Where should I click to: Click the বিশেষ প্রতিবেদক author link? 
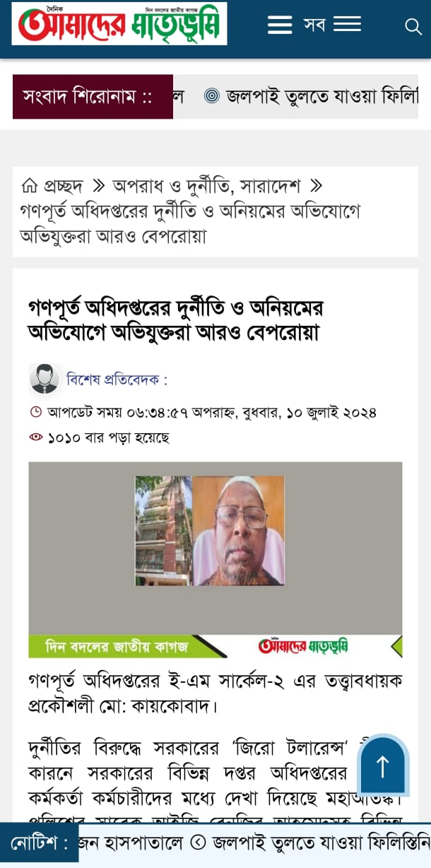click(117, 380)
